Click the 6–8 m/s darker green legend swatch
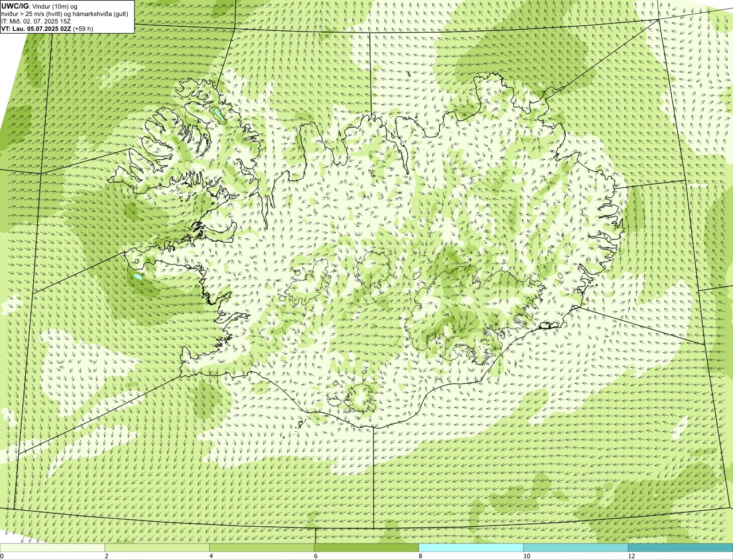The width and height of the screenshot is (733, 560). (x=366, y=548)
